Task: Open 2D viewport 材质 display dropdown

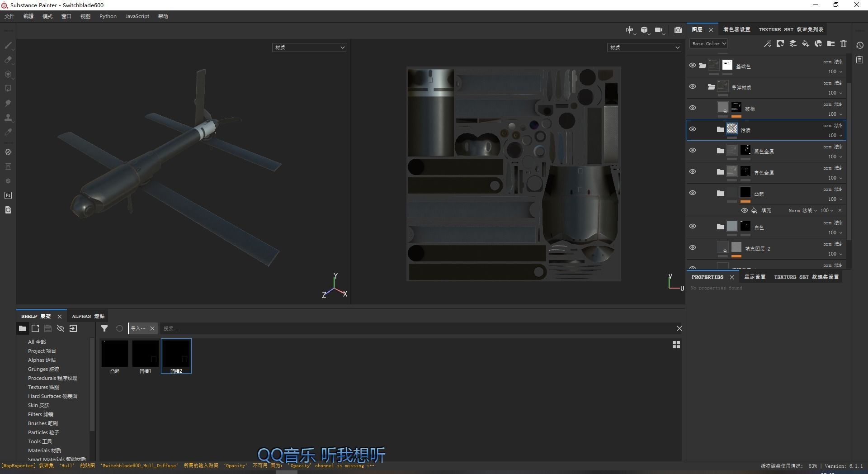Action: click(x=644, y=47)
